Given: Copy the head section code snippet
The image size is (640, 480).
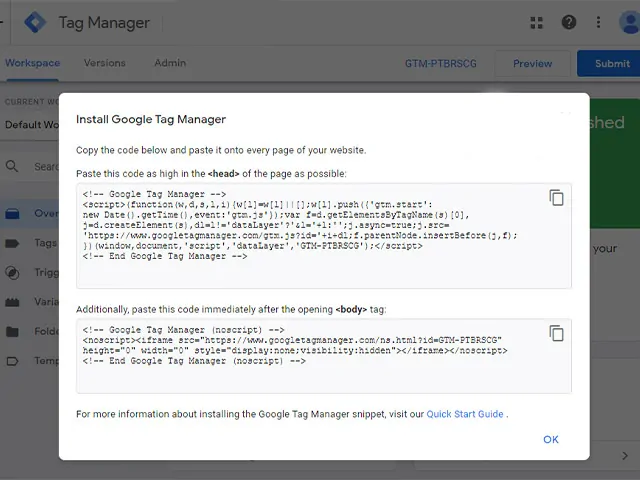Looking at the screenshot, I should coord(556,198).
